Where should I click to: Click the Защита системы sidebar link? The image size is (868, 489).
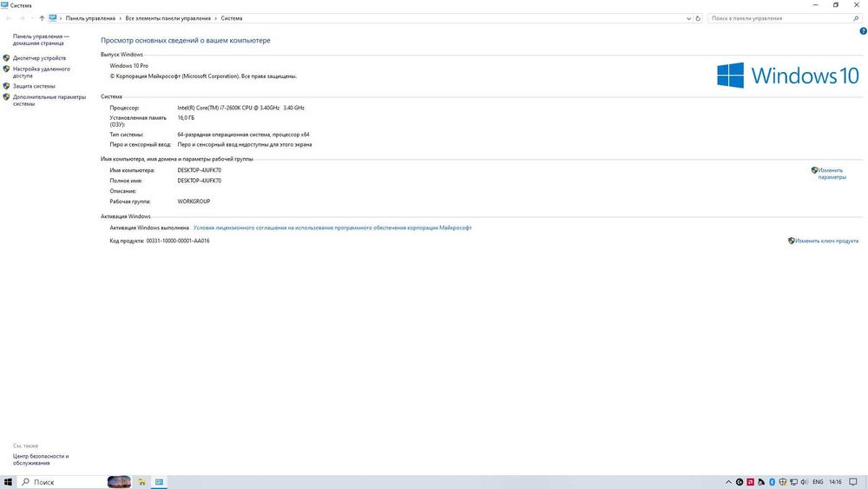34,86
